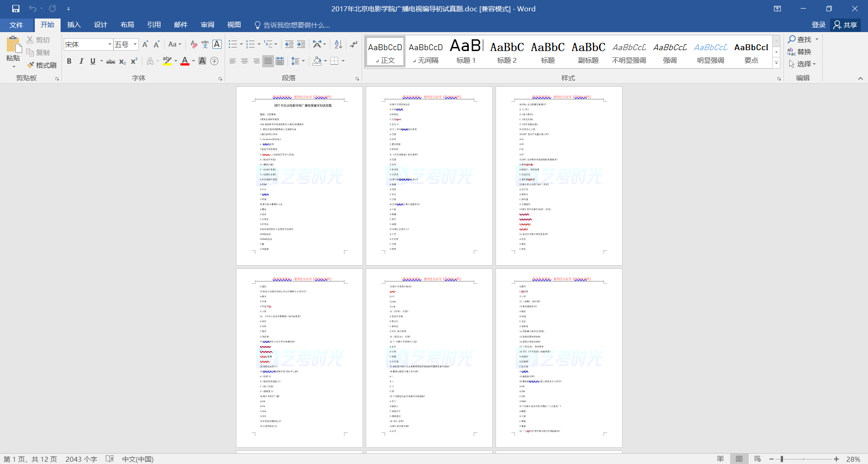Sort the selected text
The width and height of the screenshot is (868, 464).
coord(338,44)
